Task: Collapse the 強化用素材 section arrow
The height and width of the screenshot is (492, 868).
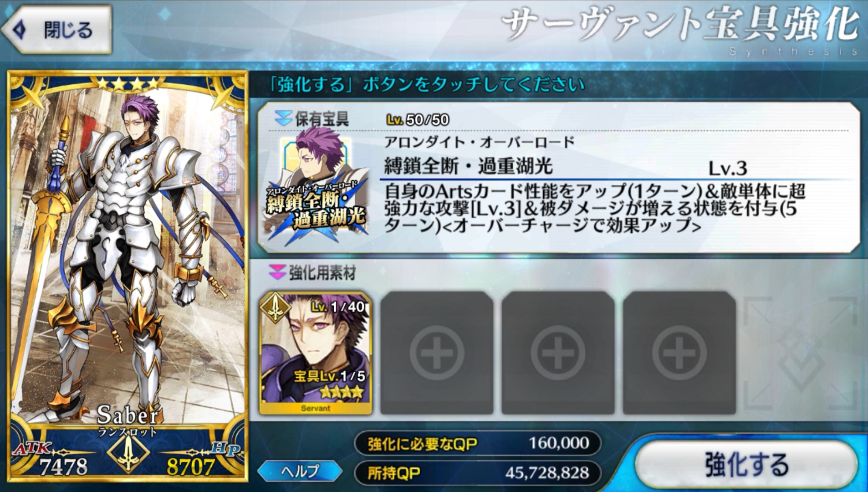Action: click(276, 272)
